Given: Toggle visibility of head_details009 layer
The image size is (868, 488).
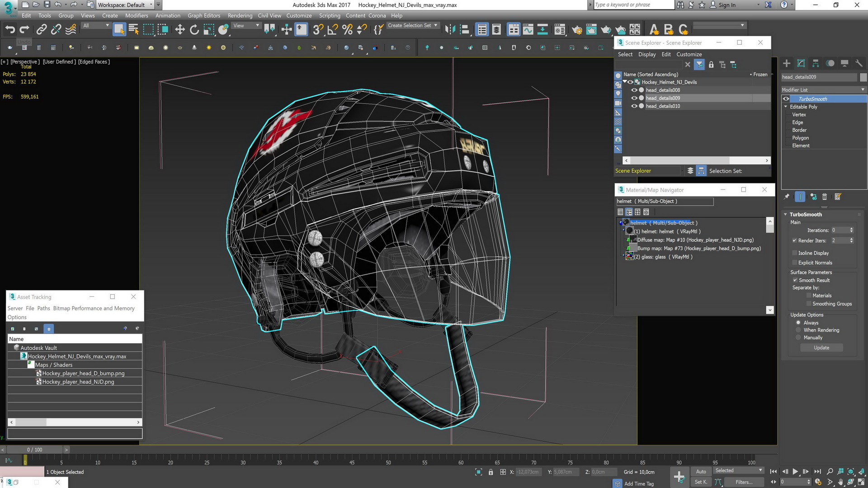Looking at the screenshot, I should coord(634,98).
